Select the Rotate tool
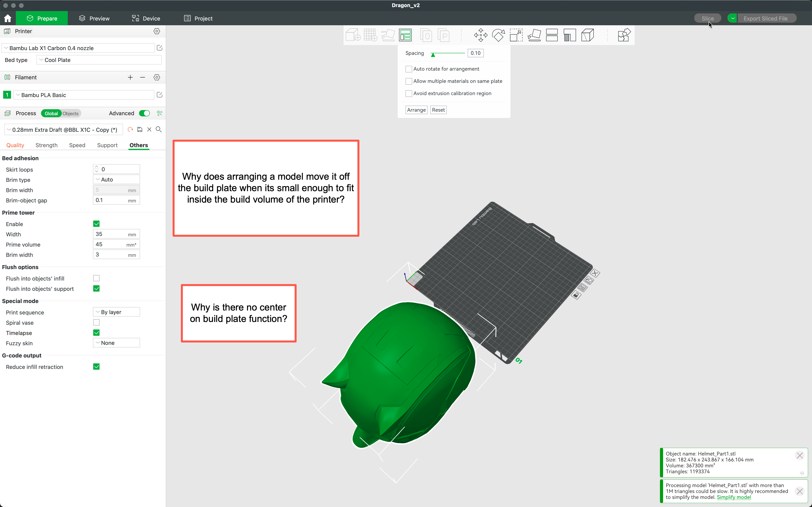The height and width of the screenshot is (507, 812). pos(499,35)
